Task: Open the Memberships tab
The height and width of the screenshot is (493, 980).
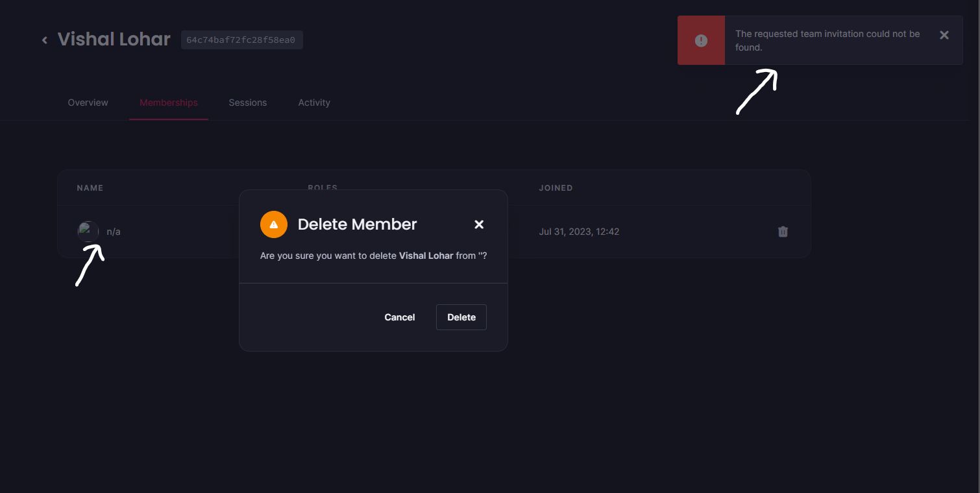Action: 168,102
